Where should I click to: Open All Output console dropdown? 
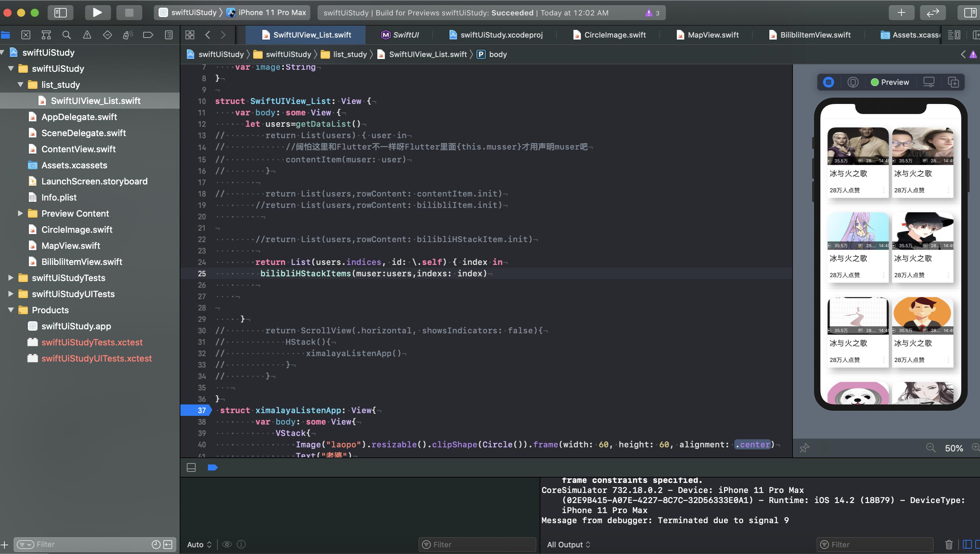pyautogui.click(x=568, y=545)
